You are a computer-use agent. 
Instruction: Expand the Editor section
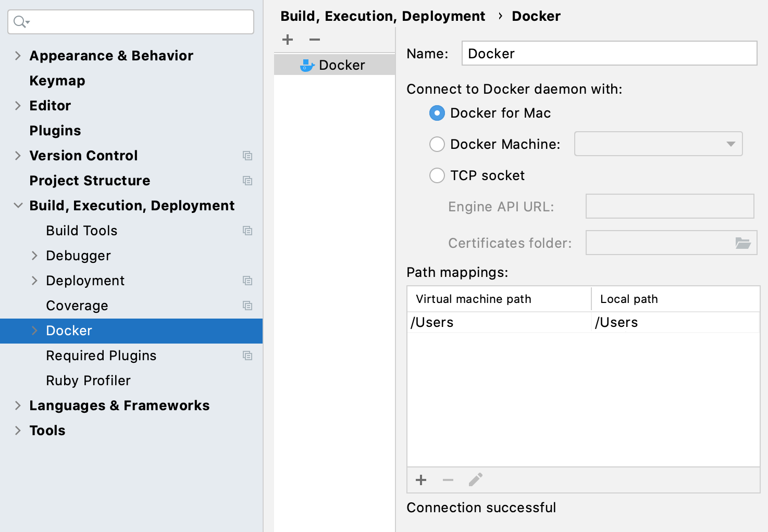pyautogui.click(x=18, y=106)
